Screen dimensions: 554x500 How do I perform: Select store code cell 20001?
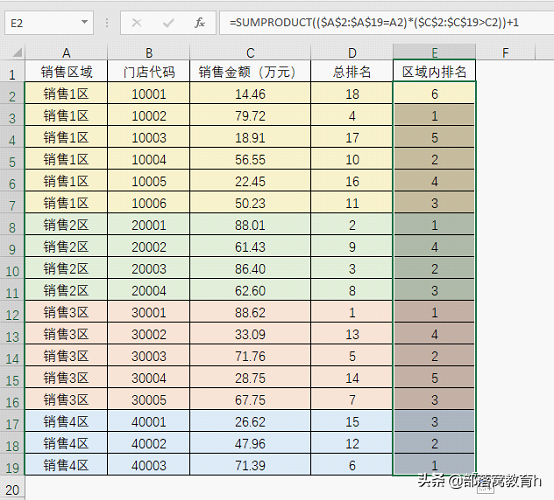click(149, 225)
